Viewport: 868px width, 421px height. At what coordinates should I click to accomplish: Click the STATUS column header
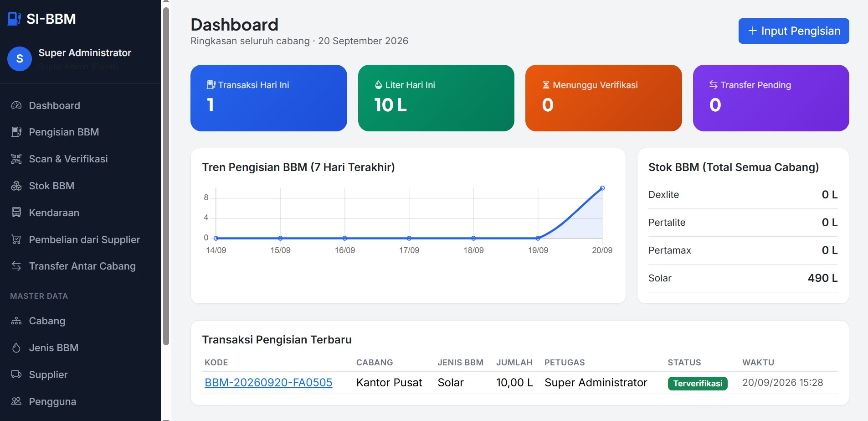(x=684, y=363)
